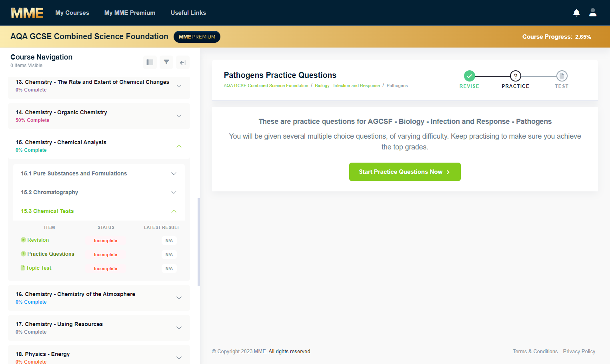The height and width of the screenshot is (364, 610).
Task: Click the Incomplete status for Practice Questions
Action: pyautogui.click(x=106, y=255)
